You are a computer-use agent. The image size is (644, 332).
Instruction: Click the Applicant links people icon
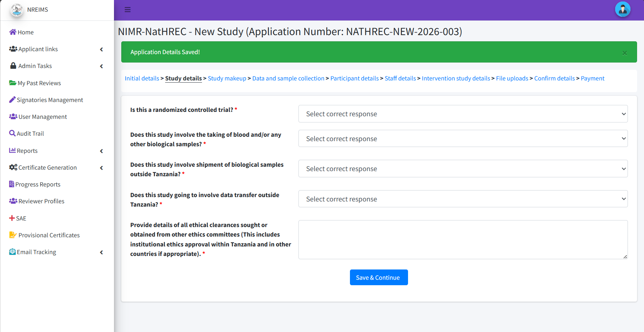pos(13,49)
